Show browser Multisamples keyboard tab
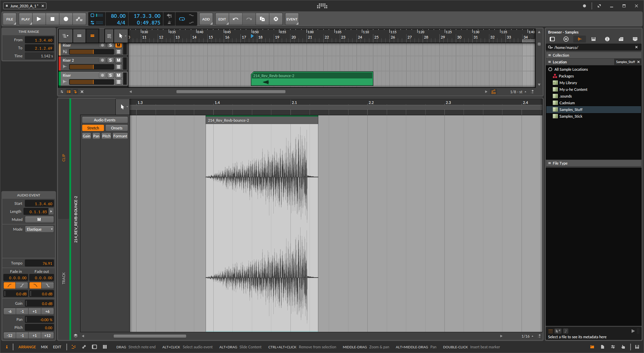This screenshot has width=644, height=353. 593,39
